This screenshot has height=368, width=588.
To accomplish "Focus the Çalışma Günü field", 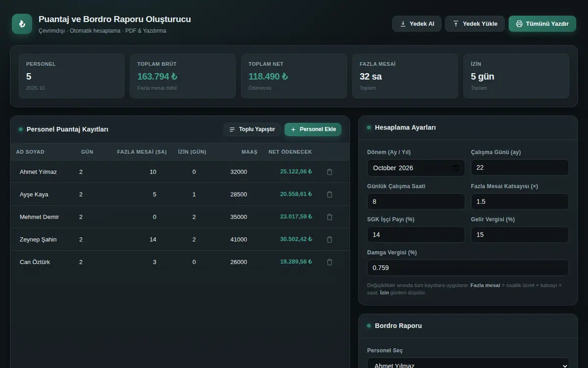I will pos(520,168).
